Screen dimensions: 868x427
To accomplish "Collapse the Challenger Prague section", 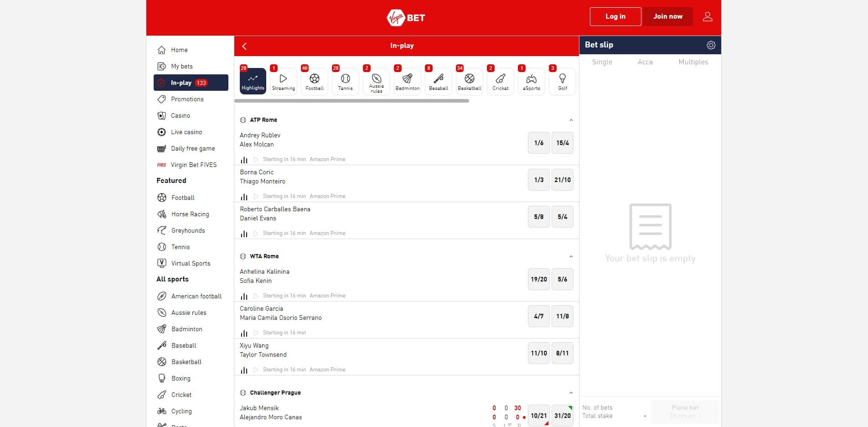I will pos(571,393).
